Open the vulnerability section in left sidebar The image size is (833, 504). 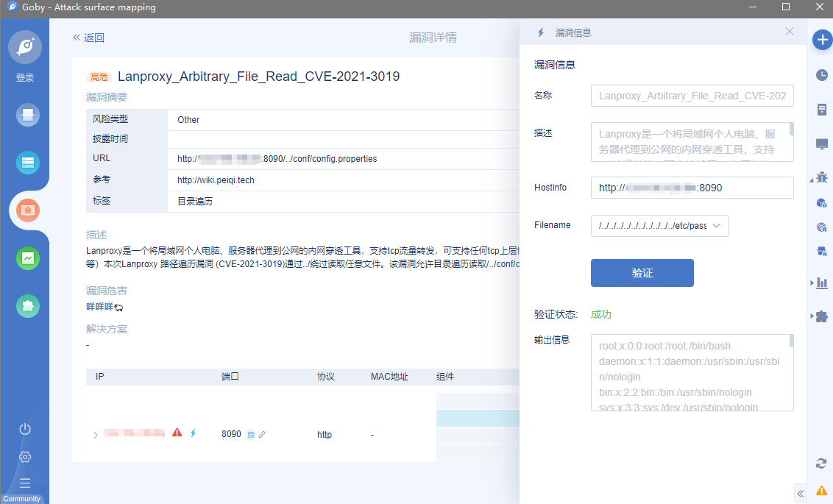coord(28,210)
